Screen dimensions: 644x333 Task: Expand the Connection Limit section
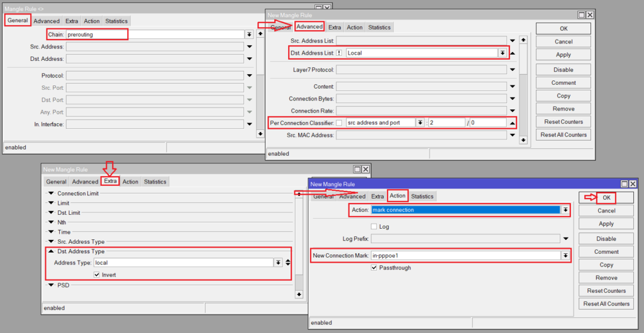pos(52,194)
